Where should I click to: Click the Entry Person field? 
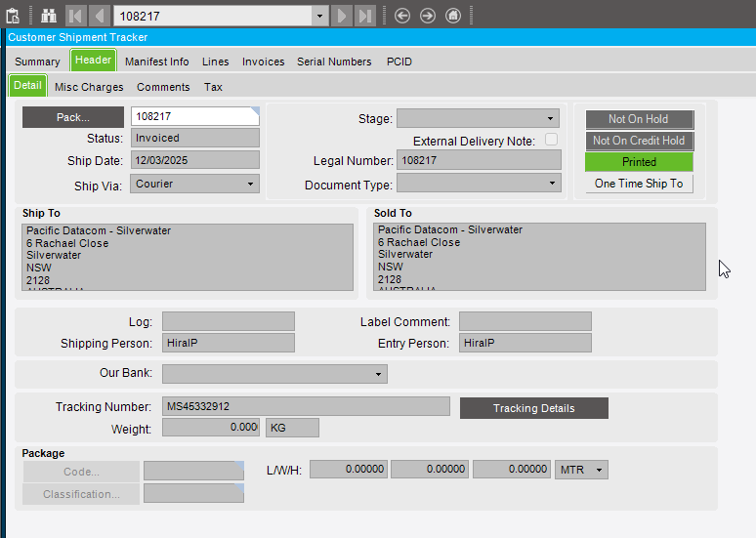pos(525,343)
